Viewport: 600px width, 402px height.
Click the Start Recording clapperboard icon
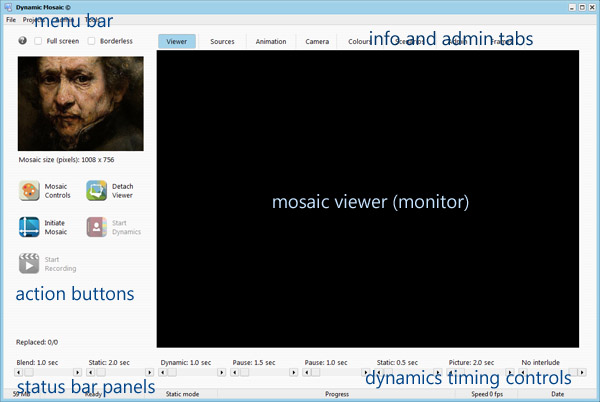(x=29, y=264)
